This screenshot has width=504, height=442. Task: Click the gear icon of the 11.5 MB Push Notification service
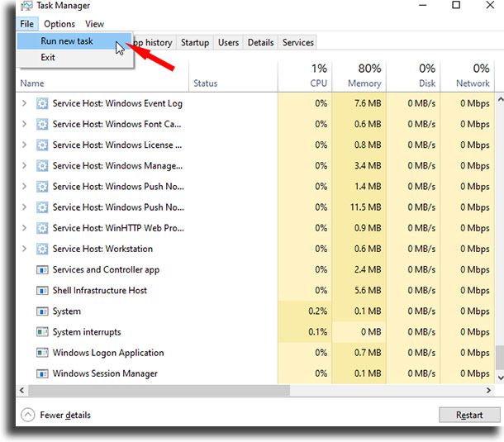point(42,207)
